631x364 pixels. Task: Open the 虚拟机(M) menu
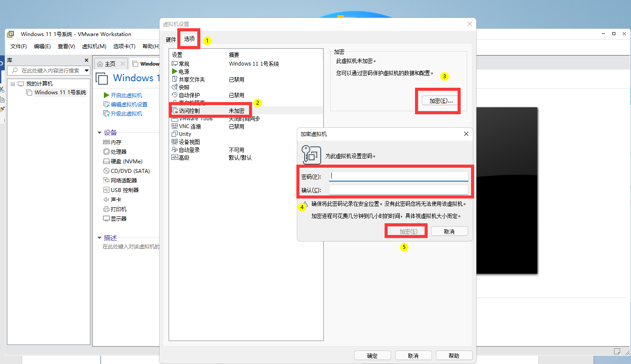coord(94,46)
